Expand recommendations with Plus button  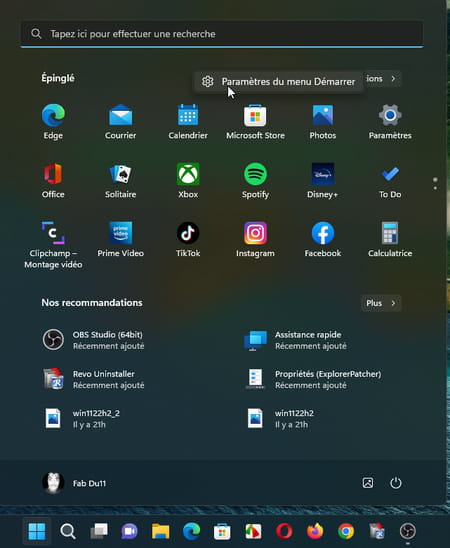381,303
